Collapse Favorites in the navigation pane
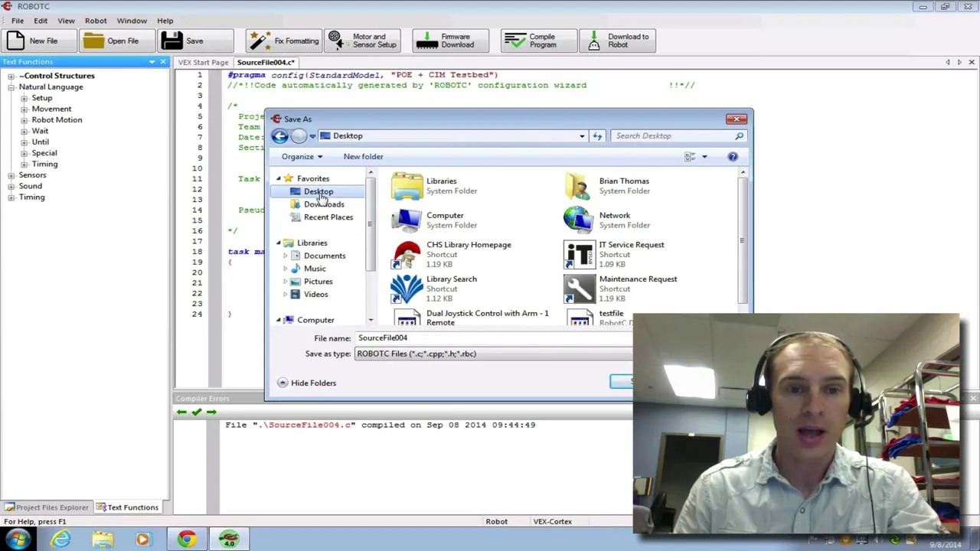The image size is (980, 551). [x=279, y=178]
